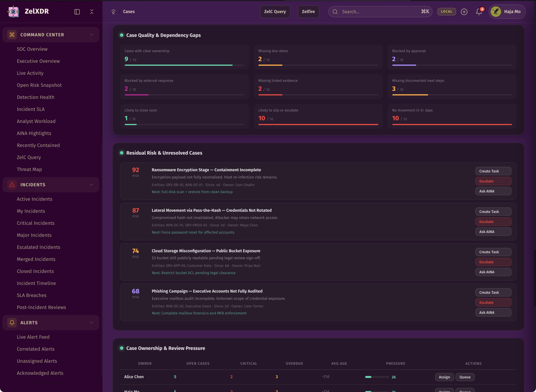
Task: Click the ZelXDR eye logo icon
Action: [13, 11]
